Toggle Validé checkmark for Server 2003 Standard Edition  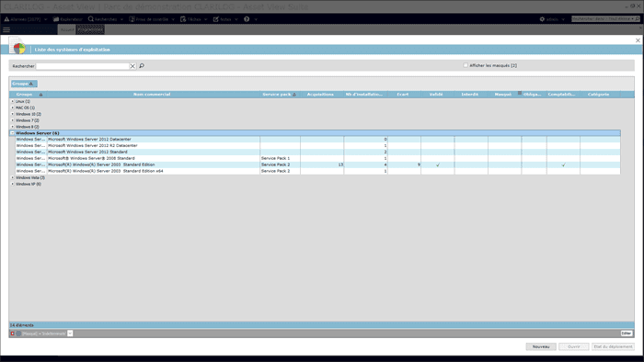coord(438,164)
